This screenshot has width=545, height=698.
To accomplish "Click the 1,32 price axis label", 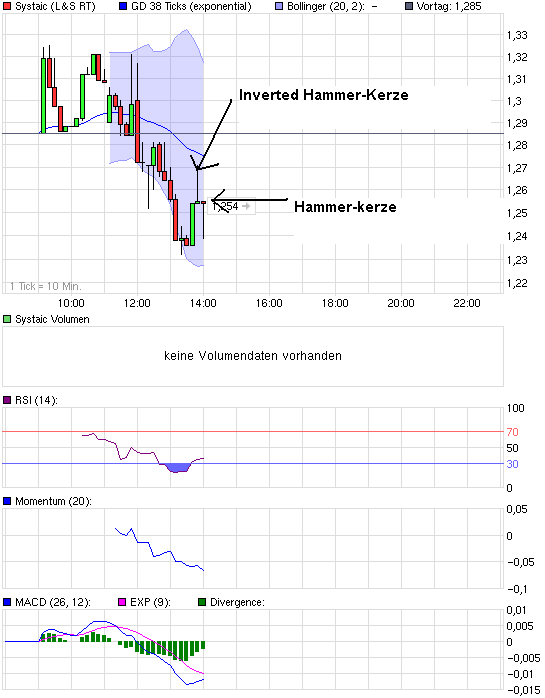I will click(517, 57).
